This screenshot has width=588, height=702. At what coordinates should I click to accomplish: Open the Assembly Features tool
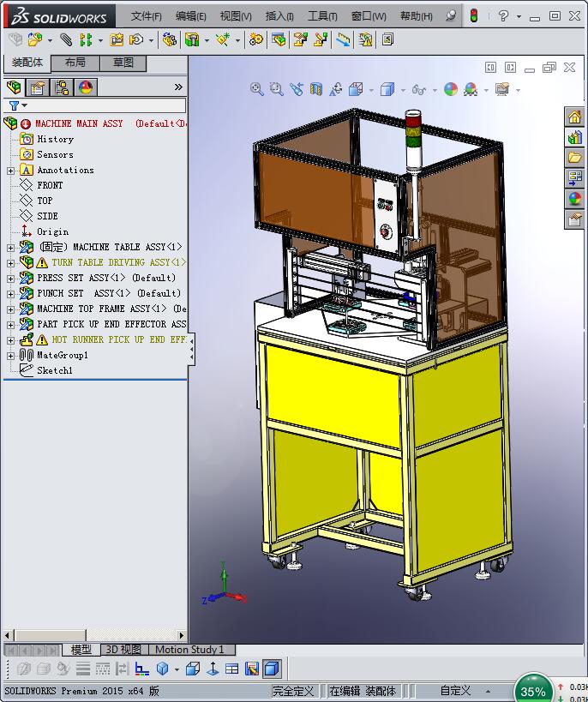click(192, 39)
